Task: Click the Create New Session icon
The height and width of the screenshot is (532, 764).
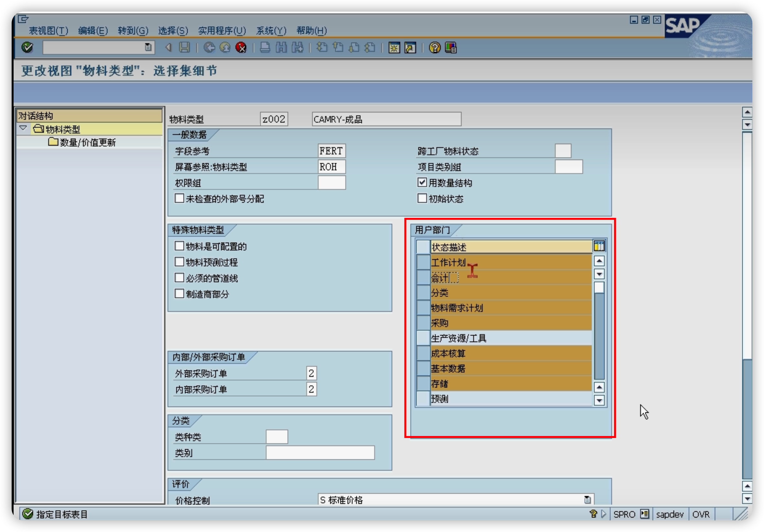Action: 394,48
